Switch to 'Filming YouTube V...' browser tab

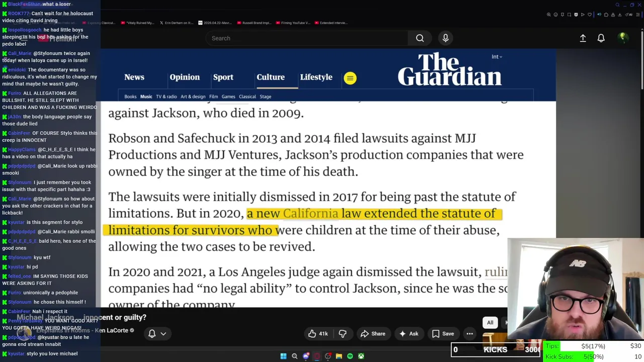pos(292,23)
